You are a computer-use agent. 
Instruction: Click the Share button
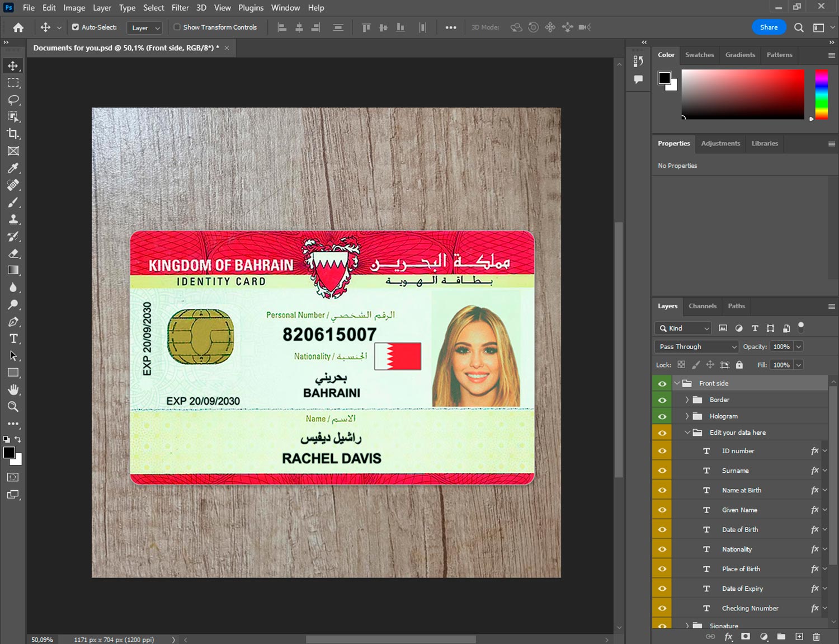pos(769,27)
